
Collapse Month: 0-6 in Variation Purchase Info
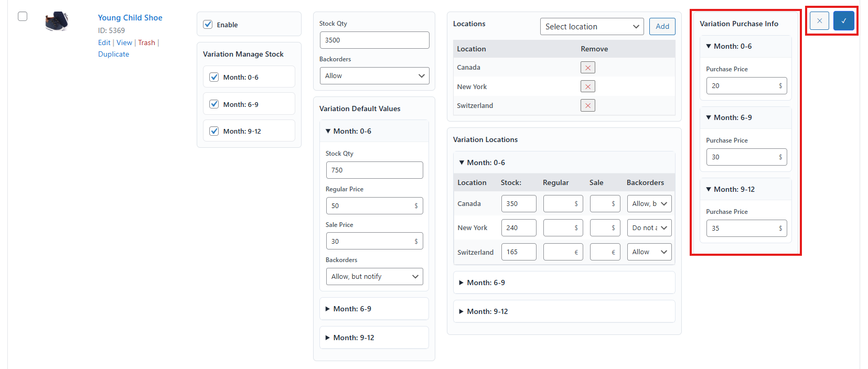pyautogui.click(x=732, y=46)
